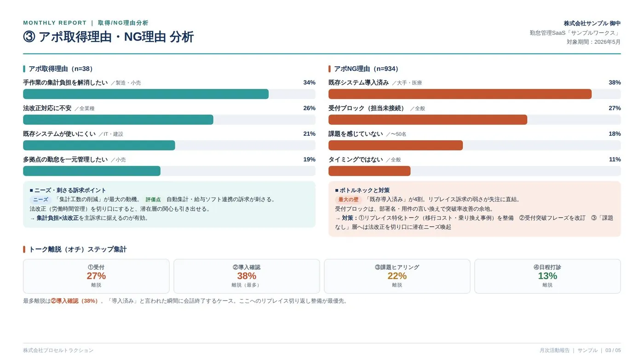Screen dimensions: 644x362
Task: Click the "既存システムが使いにくい" label
Action: [x=59, y=134]
